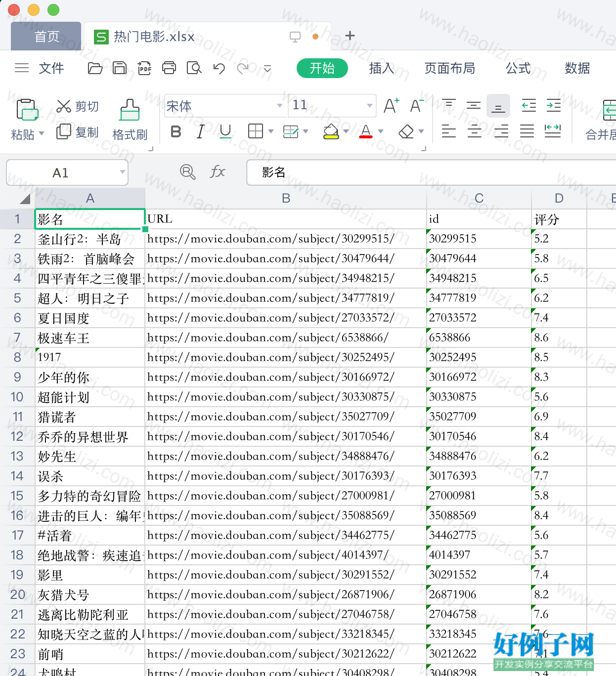The height and width of the screenshot is (676, 616).
Task: Open the 公式 ribbon tab
Action: [518, 68]
